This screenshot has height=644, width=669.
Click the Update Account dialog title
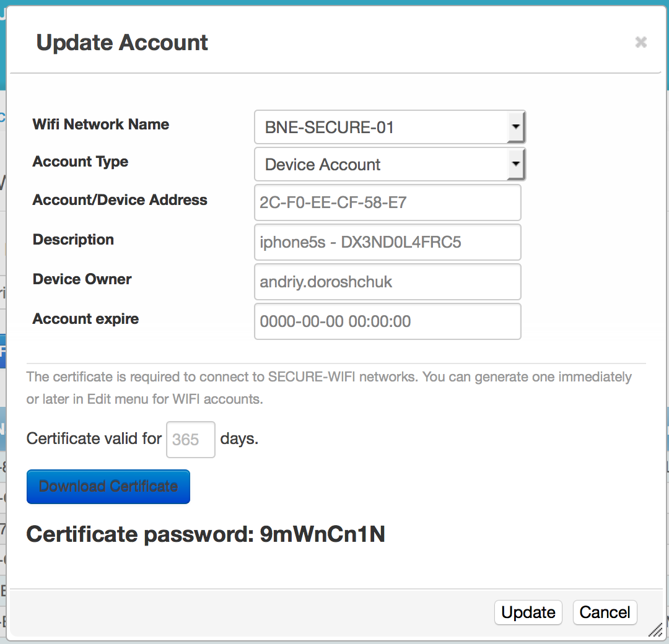(122, 43)
